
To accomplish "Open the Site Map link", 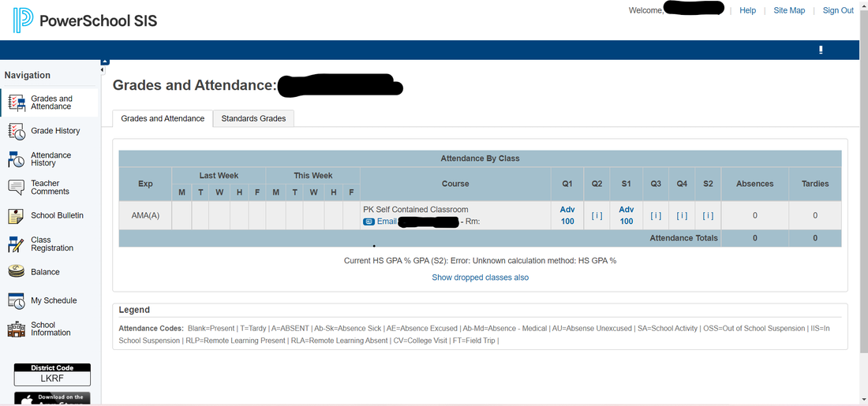I will pyautogui.click(x=789, y=10).
